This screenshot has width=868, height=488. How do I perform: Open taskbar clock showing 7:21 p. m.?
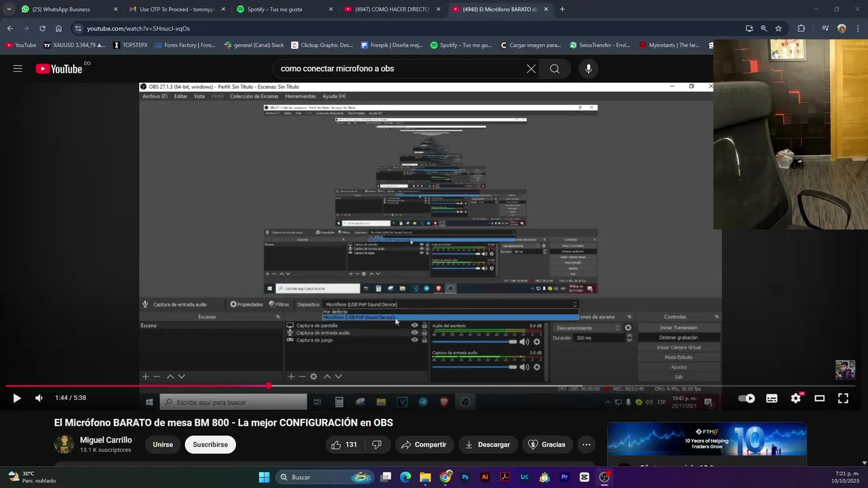845,477
